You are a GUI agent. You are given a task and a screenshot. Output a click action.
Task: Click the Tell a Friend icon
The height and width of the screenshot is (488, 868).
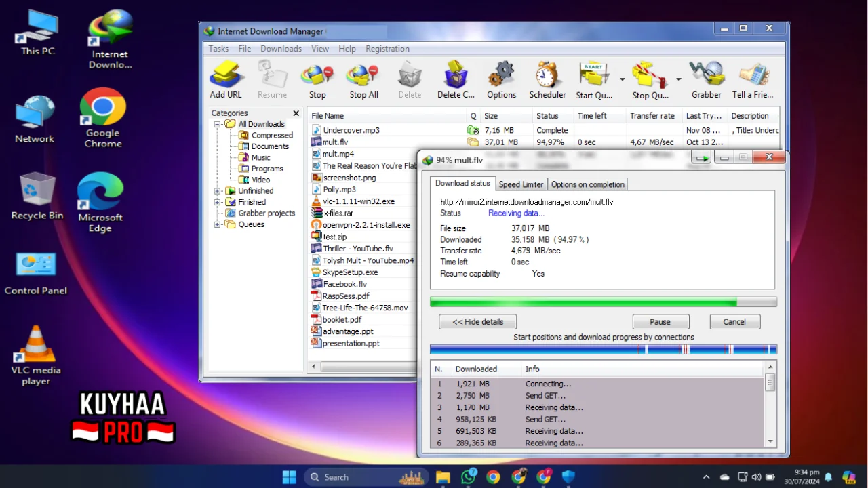[752, 80]
